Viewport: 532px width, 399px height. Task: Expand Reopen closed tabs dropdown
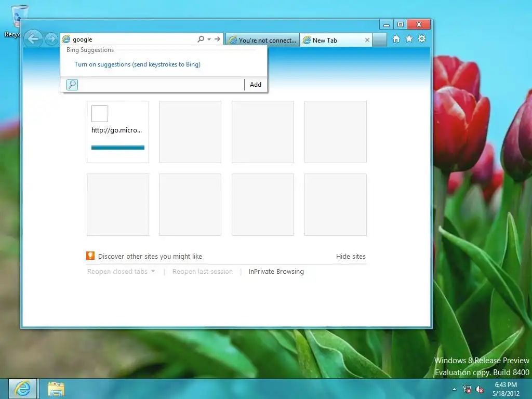click(121, 271)
